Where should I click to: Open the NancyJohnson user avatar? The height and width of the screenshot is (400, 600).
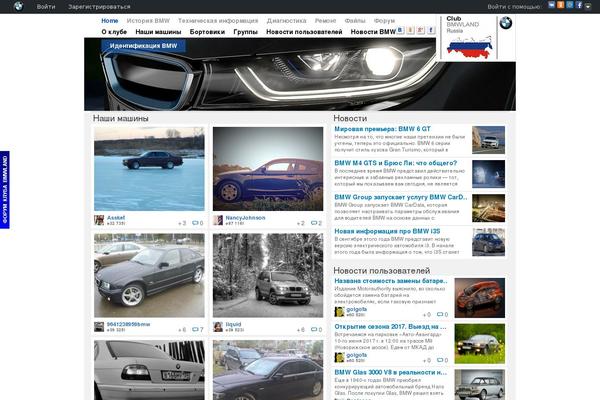218,220
